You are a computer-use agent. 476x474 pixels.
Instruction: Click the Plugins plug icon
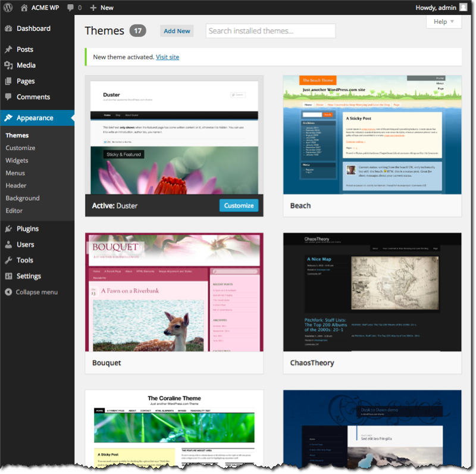pyautogui.click(x=8, y=229)
